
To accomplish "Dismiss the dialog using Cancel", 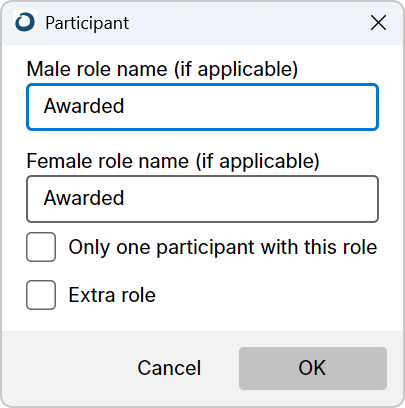I will coord(169,368).
